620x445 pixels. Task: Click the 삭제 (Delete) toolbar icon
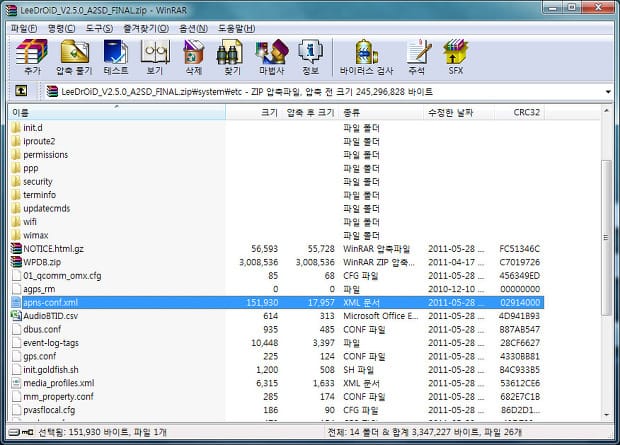194,57
